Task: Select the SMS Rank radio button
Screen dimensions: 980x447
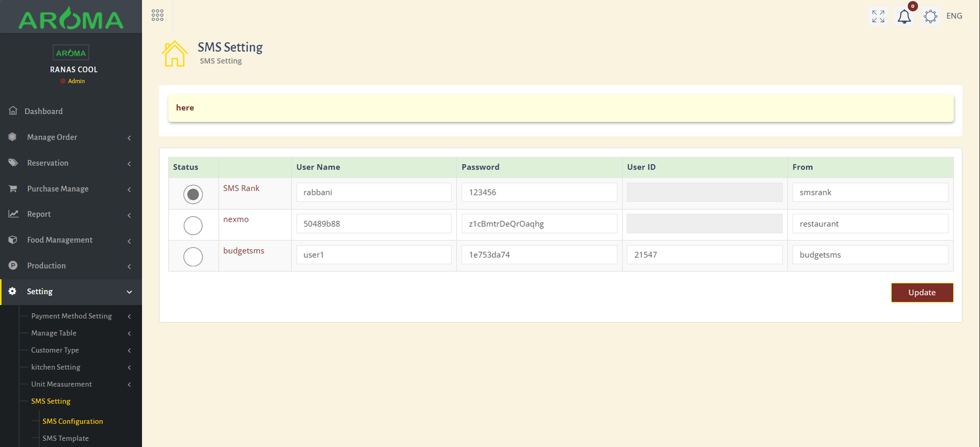Action: tap(193, 194)
